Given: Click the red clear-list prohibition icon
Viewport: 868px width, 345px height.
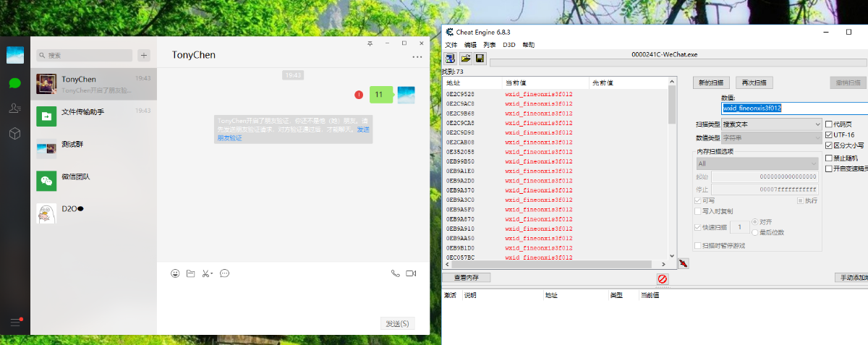Looking at the screenshot, I should (x=662, y=279).
